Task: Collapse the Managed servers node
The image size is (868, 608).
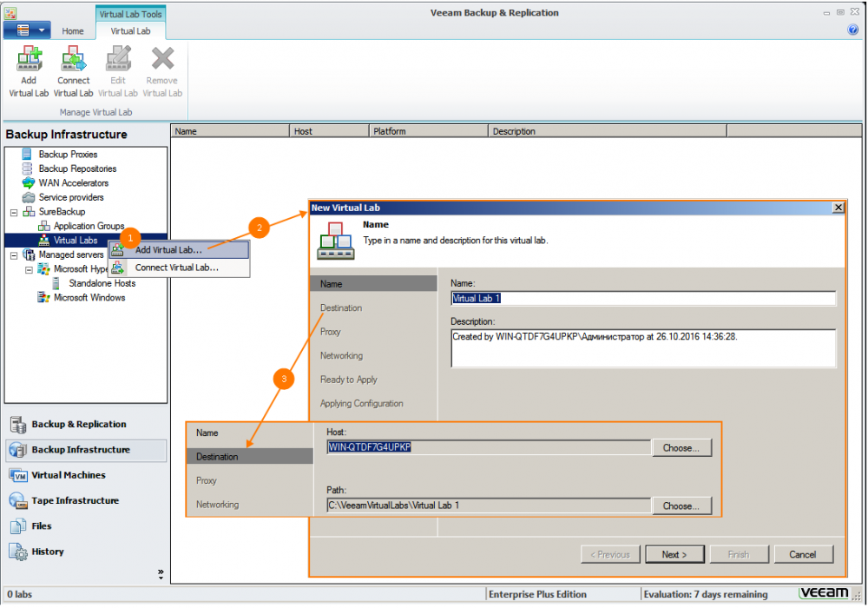Action: 14,255
